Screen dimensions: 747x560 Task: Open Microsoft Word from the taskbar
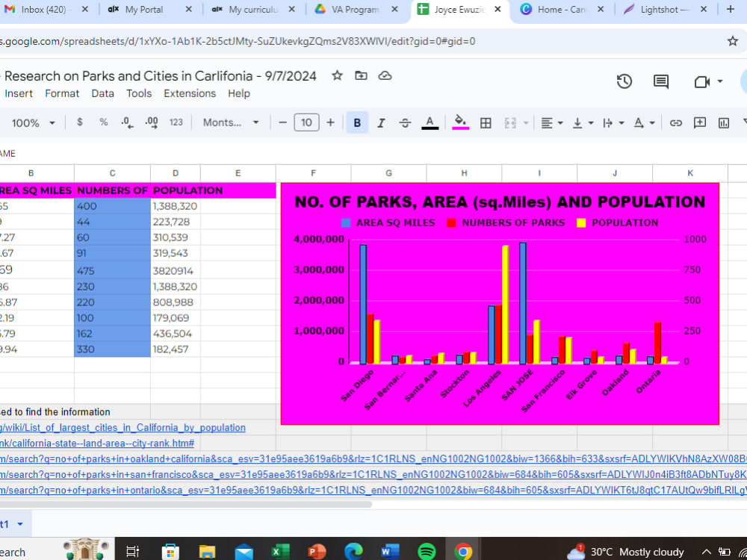click(390, 552)
